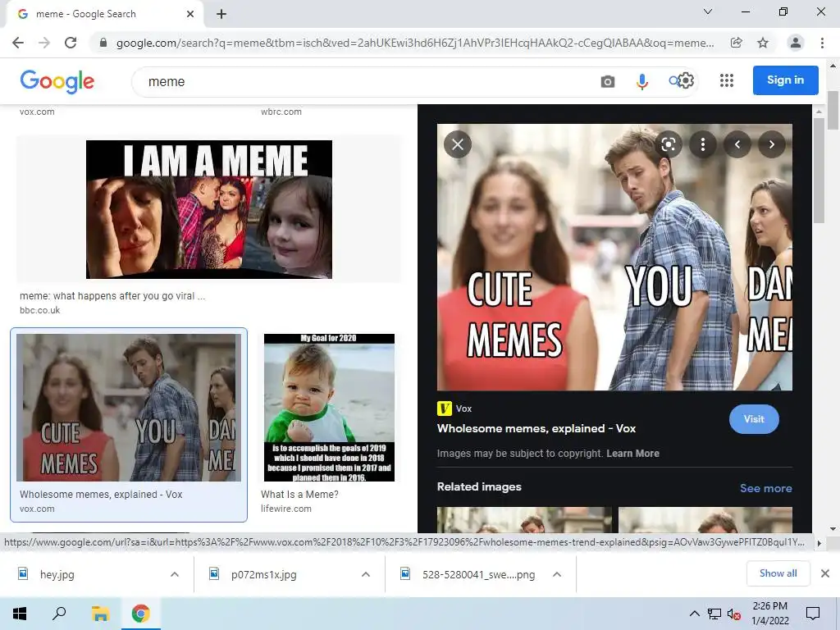This screenshot has height=630, width=840.
Task: Open preview panel more options dots
Action: point(703,144)
